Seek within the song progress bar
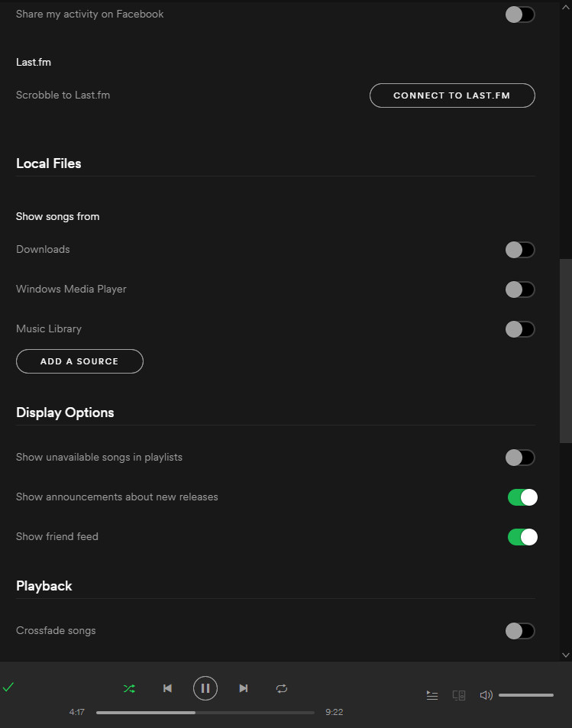Image resolution: width=572 pixels, height=728 pixels. (205, 712)
